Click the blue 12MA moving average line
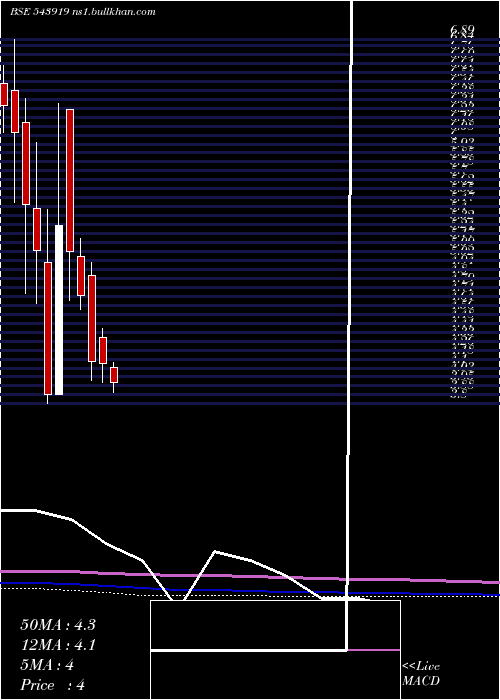Screen dimensions: 500x700 [x=250, y=590]
